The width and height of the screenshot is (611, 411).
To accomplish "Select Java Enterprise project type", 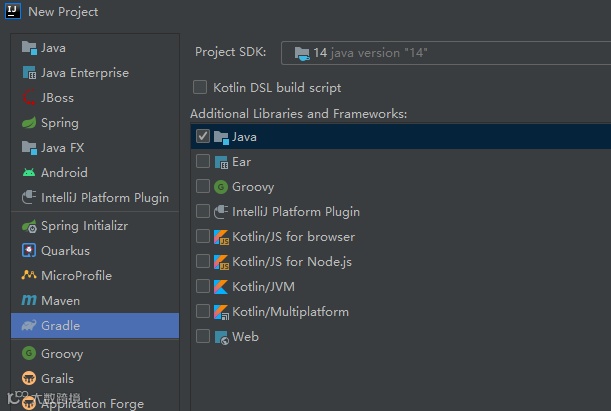I will pyautogui.click(x=95, y=73).
